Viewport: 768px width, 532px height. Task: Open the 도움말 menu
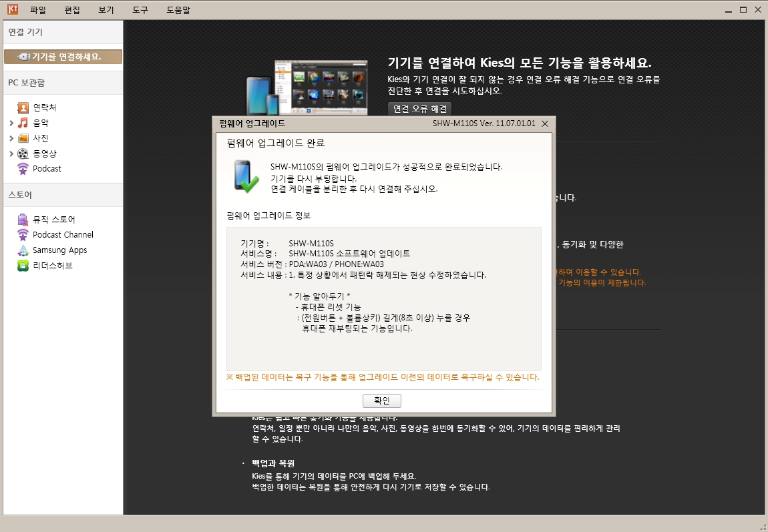click(x=178, y=10)
